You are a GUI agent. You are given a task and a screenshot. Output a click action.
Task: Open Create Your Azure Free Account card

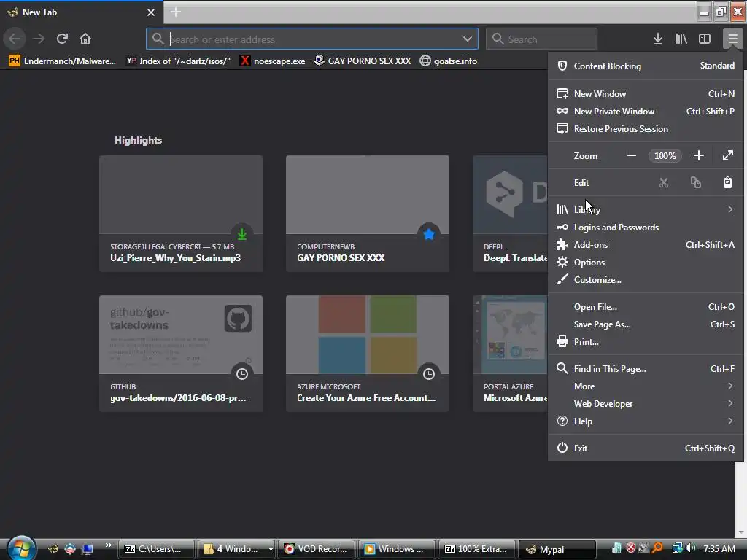(x=368, y=354)
